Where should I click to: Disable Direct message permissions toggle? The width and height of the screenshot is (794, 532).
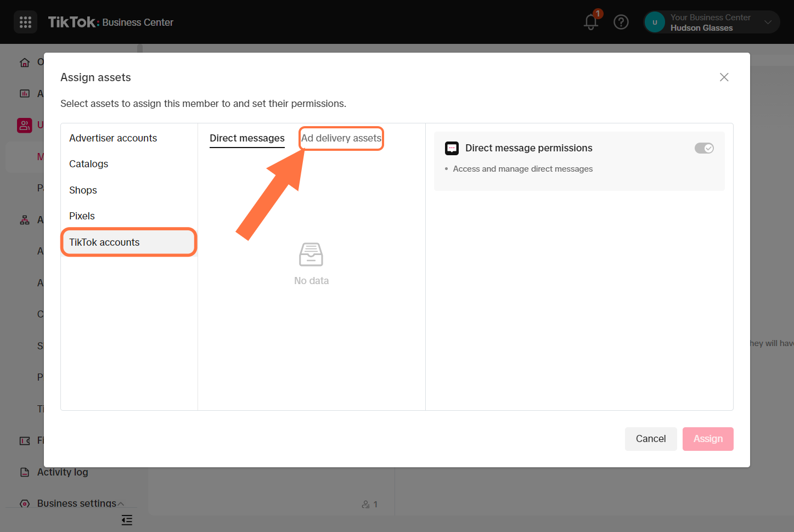(704, 148)
